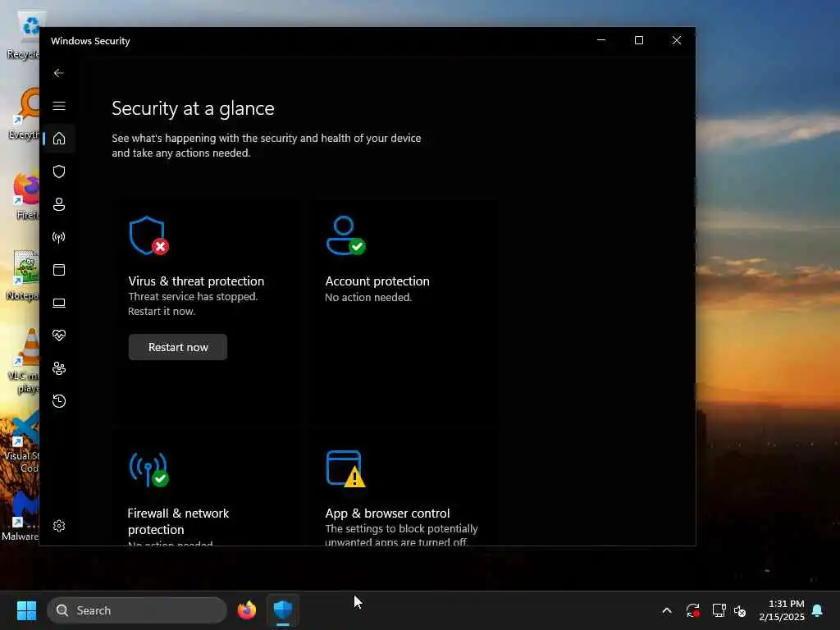Image resolution: width=840 pixels, height=630 pixels.
Task: Select the Visual Studio Code desktop icon
Action: coord(22,442)
